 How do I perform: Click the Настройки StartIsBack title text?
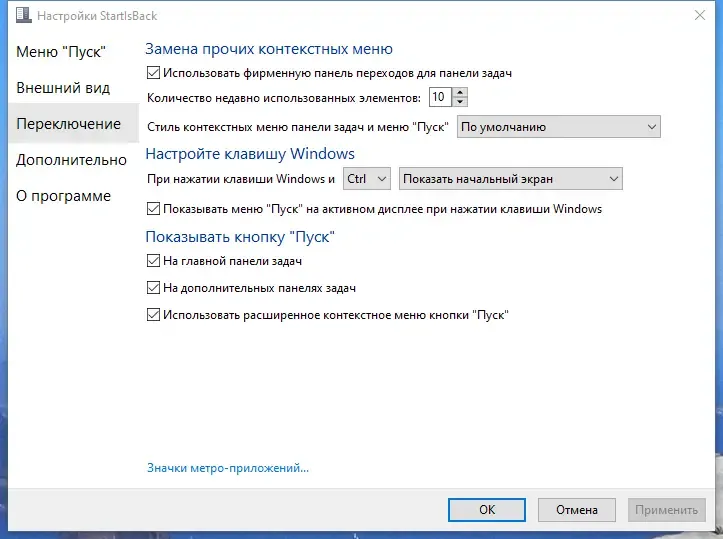(x=97, y=16)
